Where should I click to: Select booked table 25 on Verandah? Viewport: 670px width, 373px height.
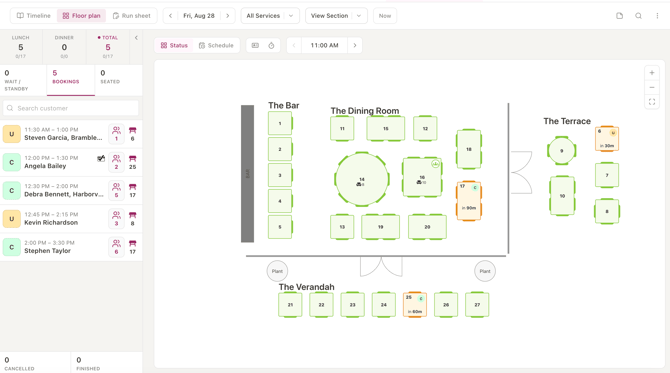click(414, 305)
